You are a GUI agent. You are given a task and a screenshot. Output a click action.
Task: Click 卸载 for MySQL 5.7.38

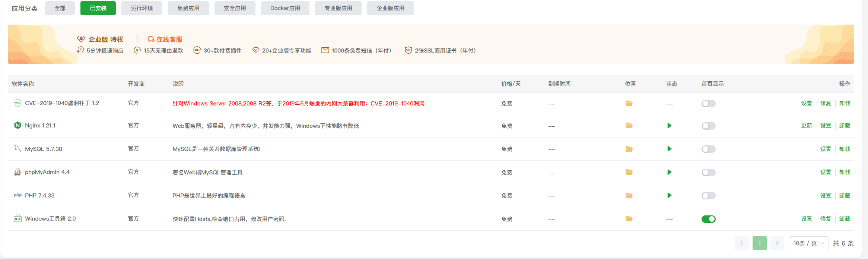tap(845, 149)
